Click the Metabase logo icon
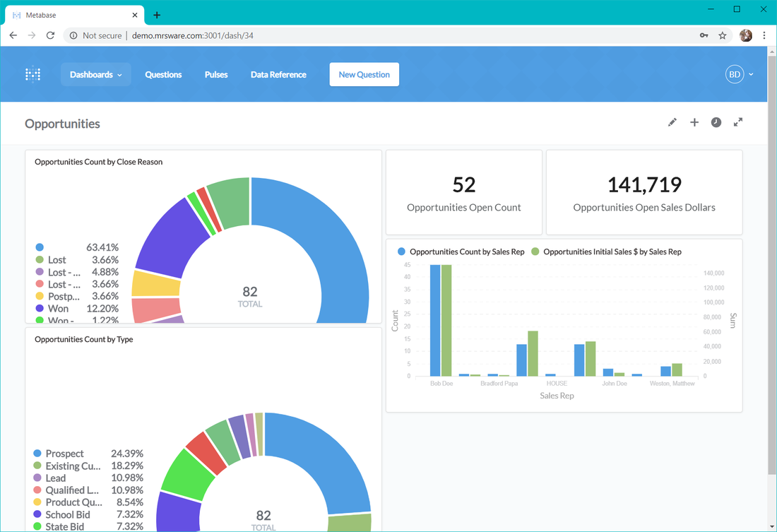777x532 pixels. point(32,74)
